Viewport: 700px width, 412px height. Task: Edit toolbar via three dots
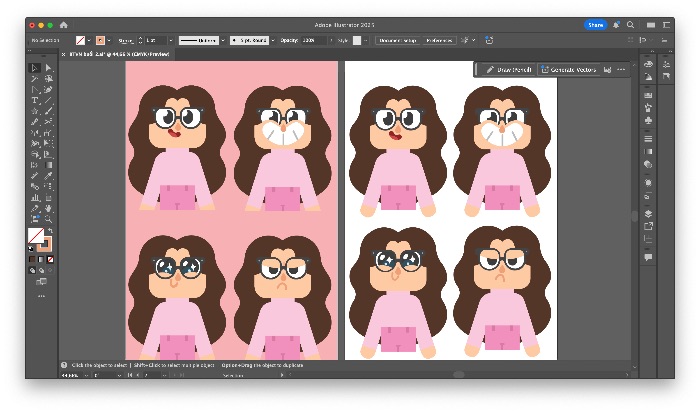tap(42, 296)
